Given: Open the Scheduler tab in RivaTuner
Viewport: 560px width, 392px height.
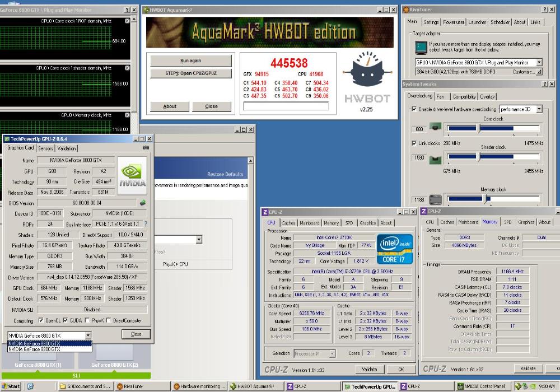Looking at the screenshot, I should click(x=500, y=22).
